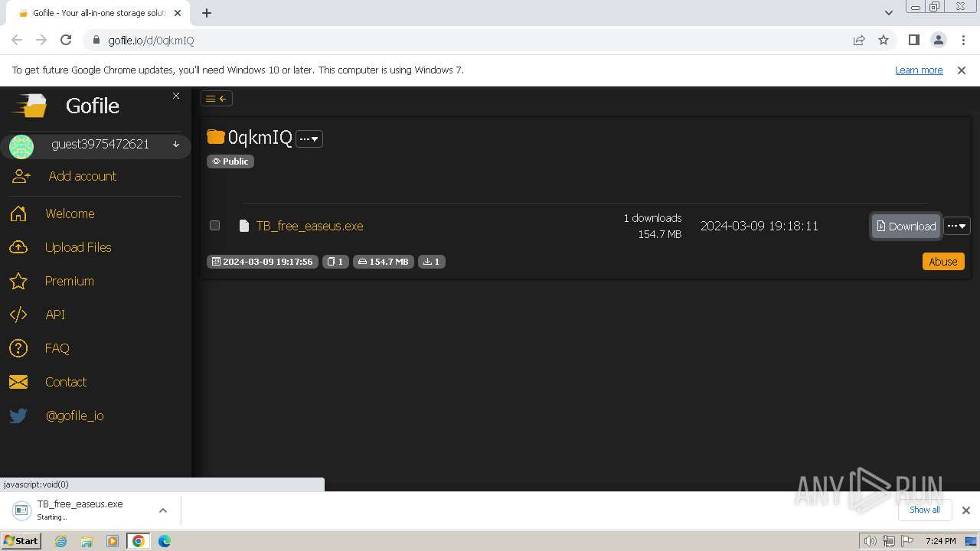The height and width of the screenshot is (551, 980).
Task: Open the @gofile_io Twitter link
Action: click(x=74, y=416)
